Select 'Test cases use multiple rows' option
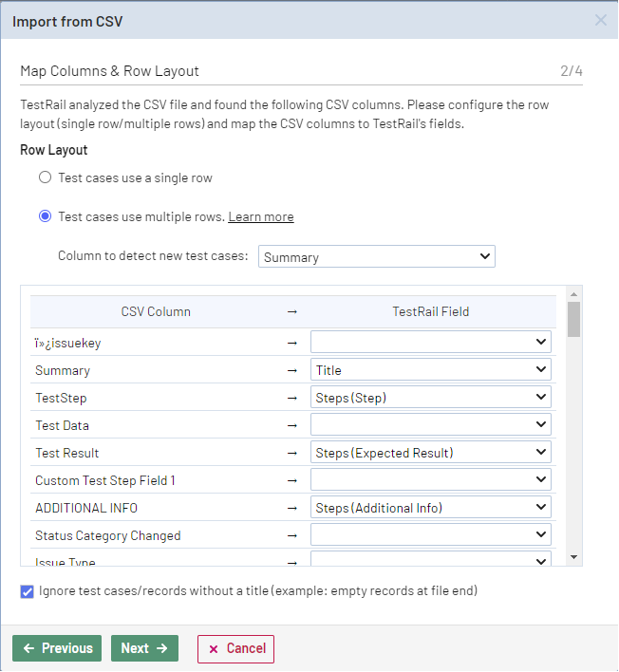 (45, 216)
